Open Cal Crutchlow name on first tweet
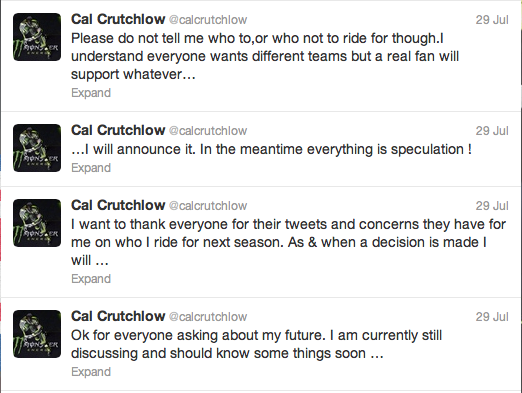The image size is (522, 393). (118, 19)
